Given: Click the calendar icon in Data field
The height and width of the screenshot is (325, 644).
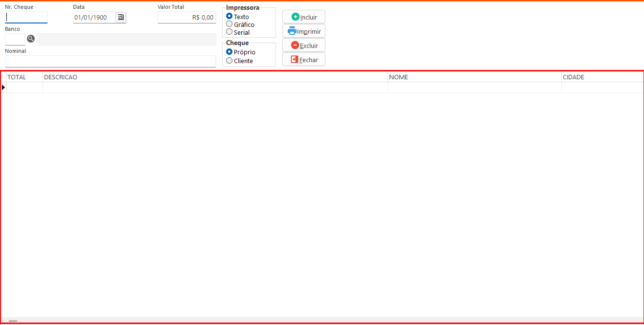Looking at the screenshot, I should [120, 18].
